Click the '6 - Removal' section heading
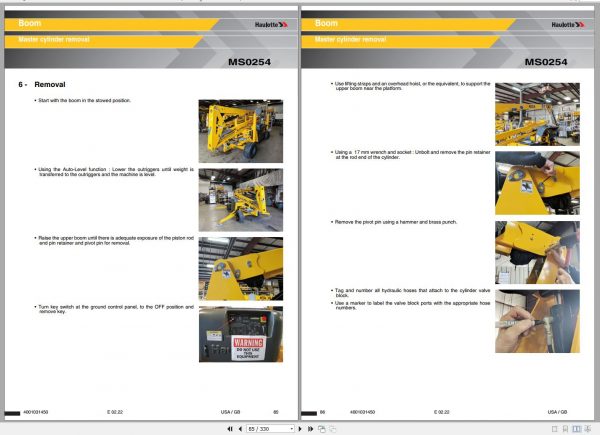600x435 pixels. (42, 85)
